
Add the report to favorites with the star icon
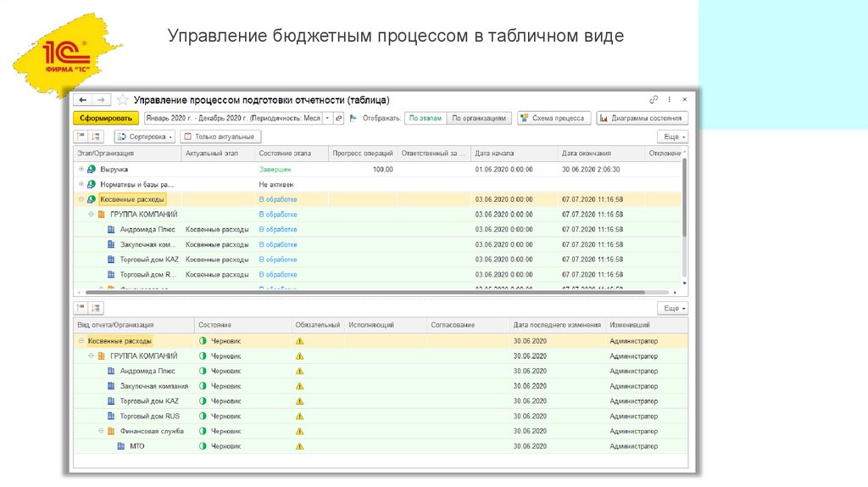click(x=123, y=100)
